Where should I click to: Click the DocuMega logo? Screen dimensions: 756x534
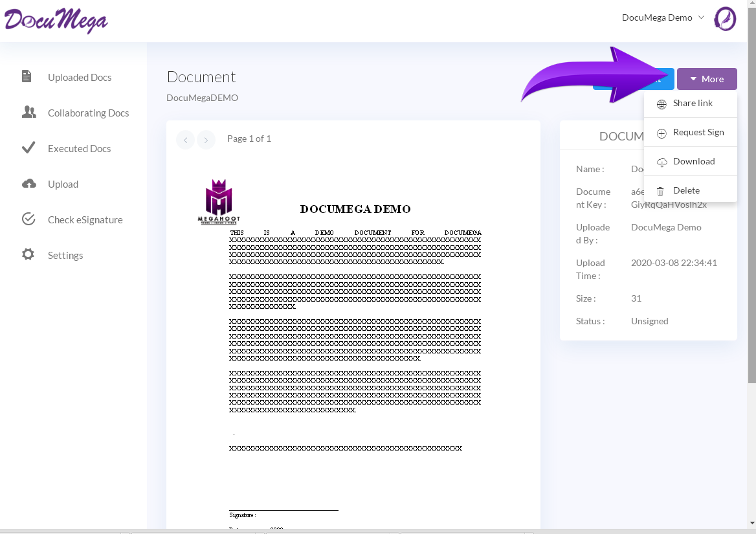click(x=56, y=21)
